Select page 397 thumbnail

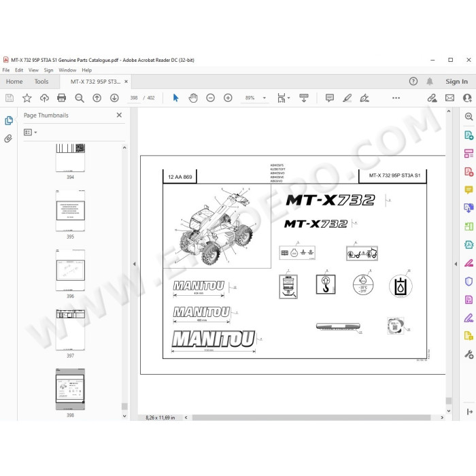pyautogui.click(x=70, y=330)
